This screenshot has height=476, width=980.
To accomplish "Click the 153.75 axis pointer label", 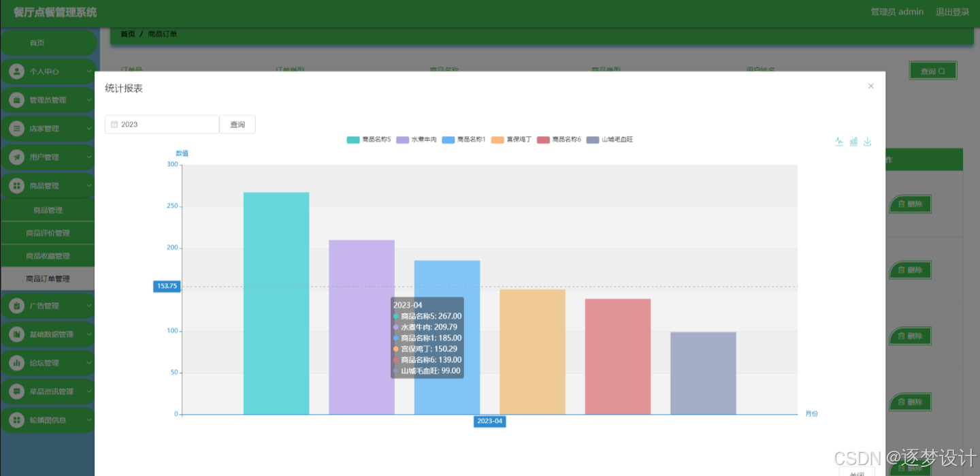I will tap(167, 286).
